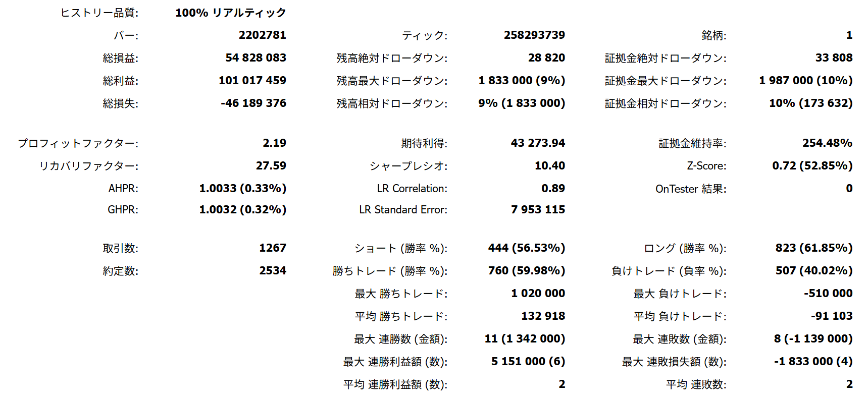Click the margin level value 254.48%

coord(827,143)
